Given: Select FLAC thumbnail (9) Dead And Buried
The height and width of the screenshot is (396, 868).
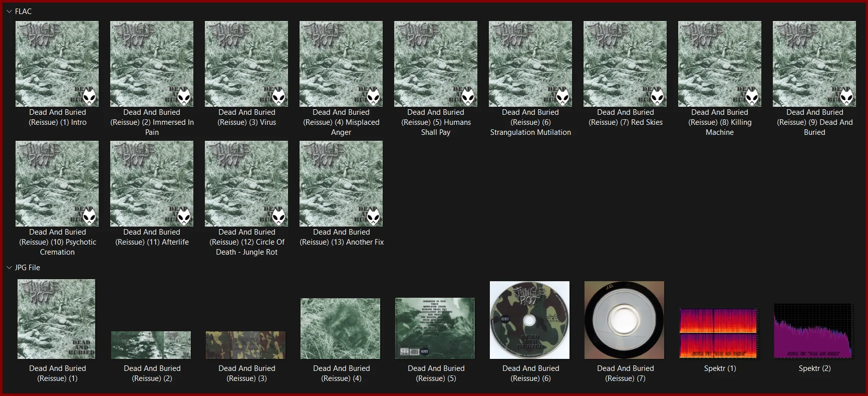Looking at the screenshot, I should (x=814, y=64).
